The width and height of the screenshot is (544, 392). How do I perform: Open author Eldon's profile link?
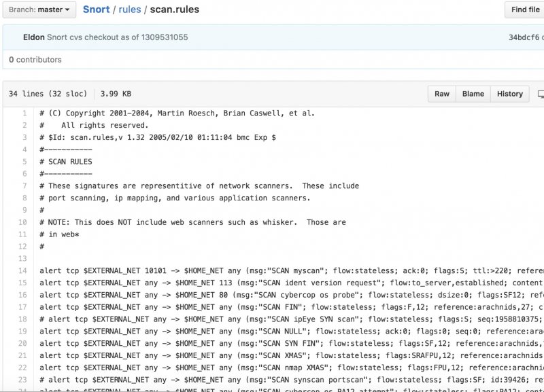pos(34,37)
